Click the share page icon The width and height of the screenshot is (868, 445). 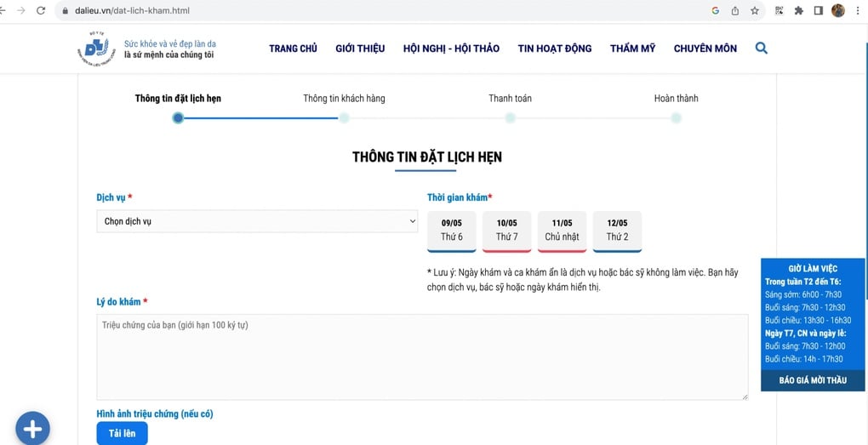[734, 10]
